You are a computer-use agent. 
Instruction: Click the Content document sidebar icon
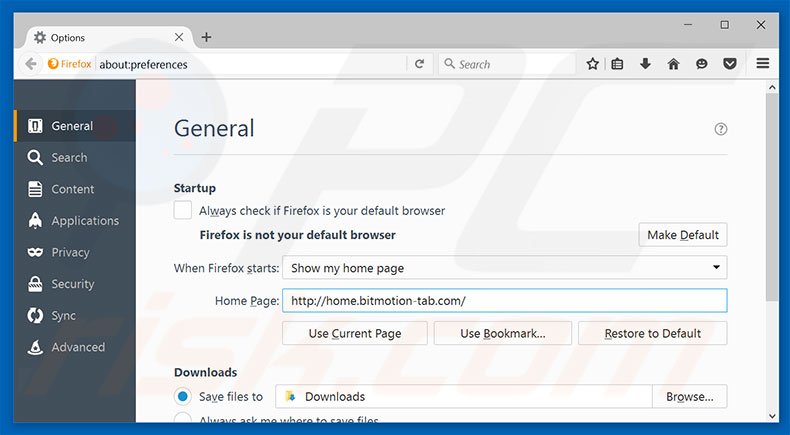pyautogui.click(x=35, y=189)
